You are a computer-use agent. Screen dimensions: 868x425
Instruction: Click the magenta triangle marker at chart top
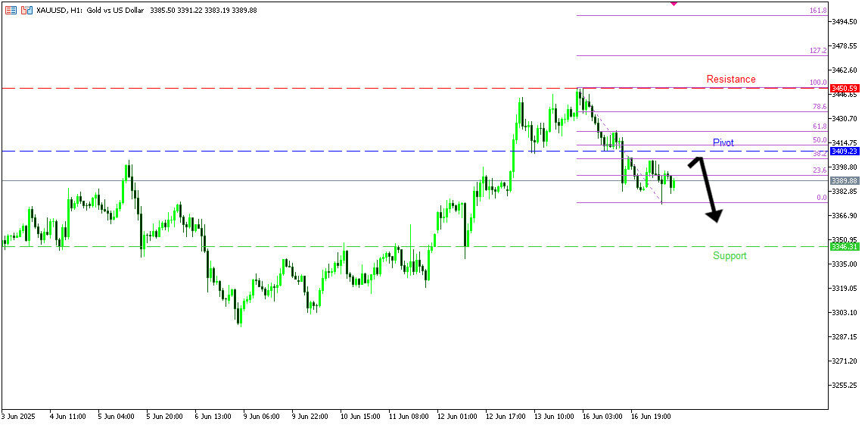pos(674,4)
